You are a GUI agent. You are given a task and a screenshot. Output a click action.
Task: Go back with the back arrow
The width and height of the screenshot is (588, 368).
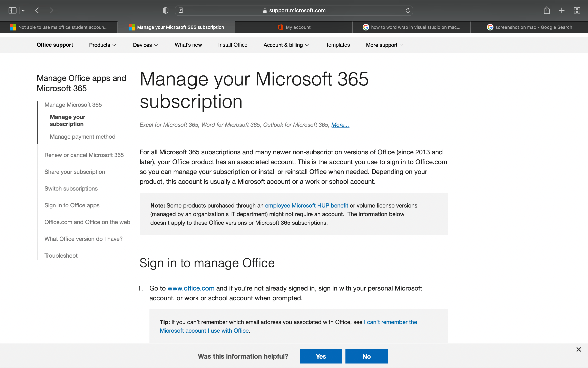point(37,10)
